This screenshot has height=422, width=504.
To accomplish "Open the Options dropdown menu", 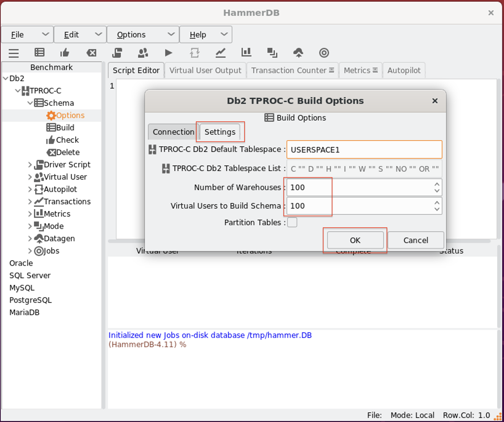I will point(143,34).
